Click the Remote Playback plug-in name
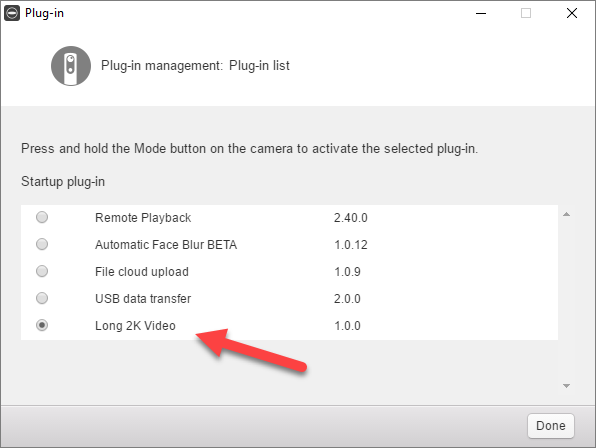596x448 pixels. click(x=143, y=218)
